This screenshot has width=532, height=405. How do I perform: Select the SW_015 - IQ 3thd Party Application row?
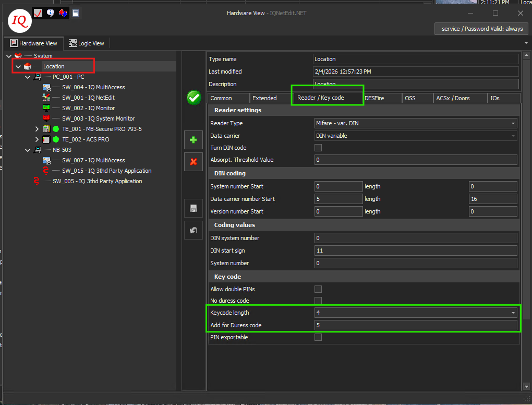[x=106, y=171]
